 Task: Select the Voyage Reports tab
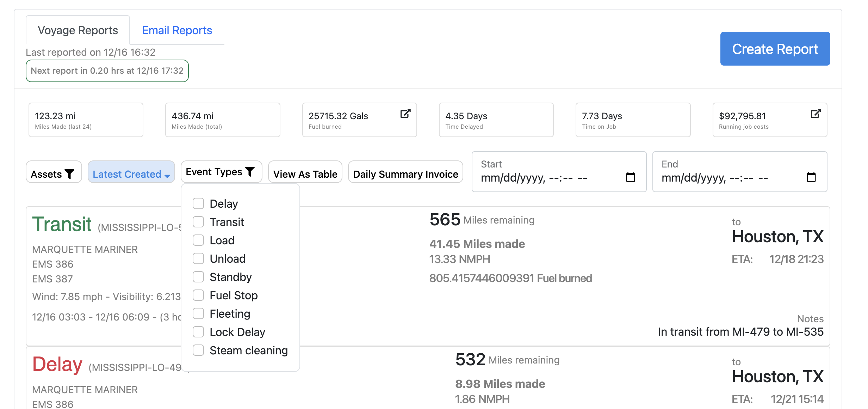78,30
